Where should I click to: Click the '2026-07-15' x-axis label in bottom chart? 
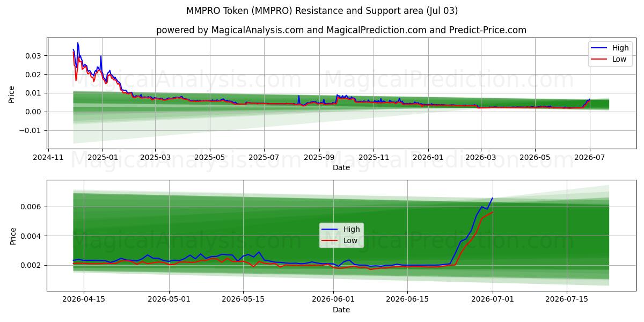(x=566, y=299)
